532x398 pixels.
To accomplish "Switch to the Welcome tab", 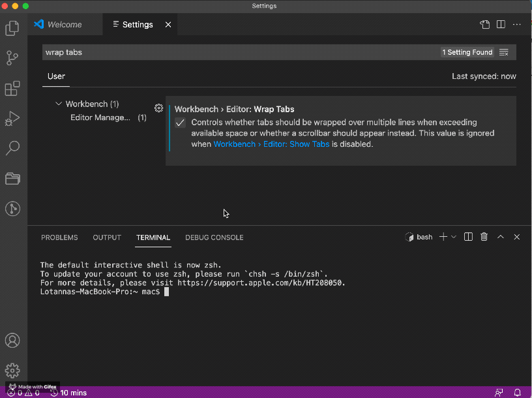I will coord(65,24).
